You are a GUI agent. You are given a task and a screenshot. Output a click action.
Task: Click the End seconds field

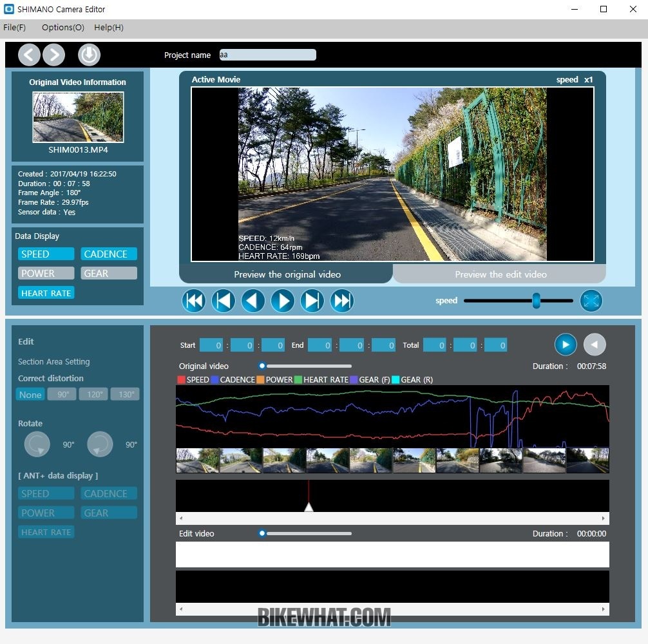click(x=383, y=345)
